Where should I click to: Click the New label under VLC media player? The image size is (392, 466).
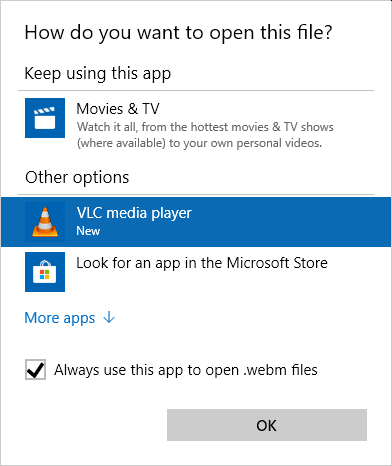click(88, 231)
